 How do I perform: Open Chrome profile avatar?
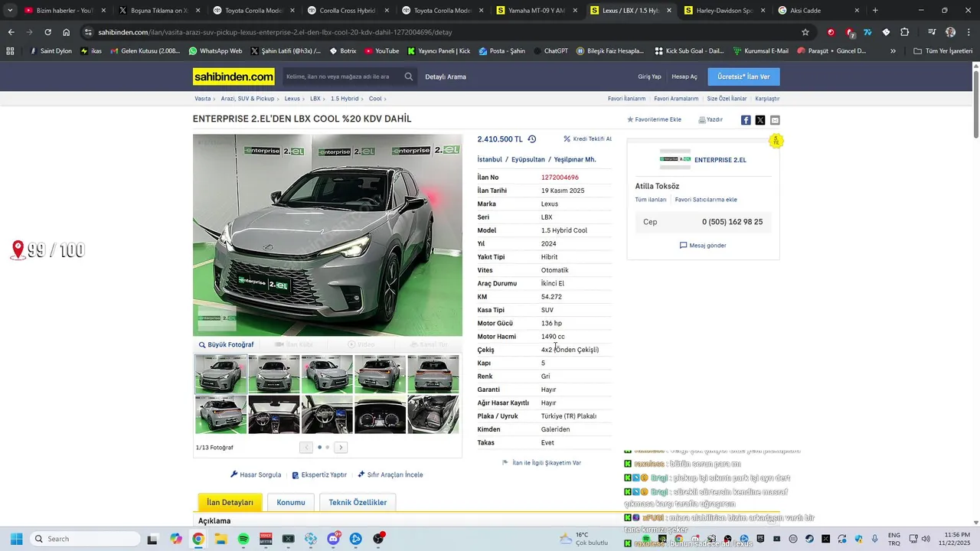pyautogui.click(x=950, y=32)
